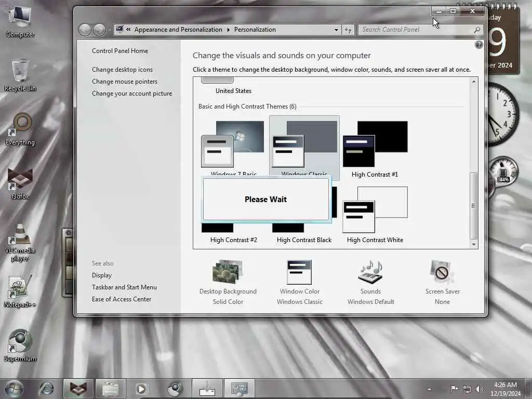The height and width of the screenshot is (399, 532).
Task: Open the network tray icon
Action: point(467,389)
